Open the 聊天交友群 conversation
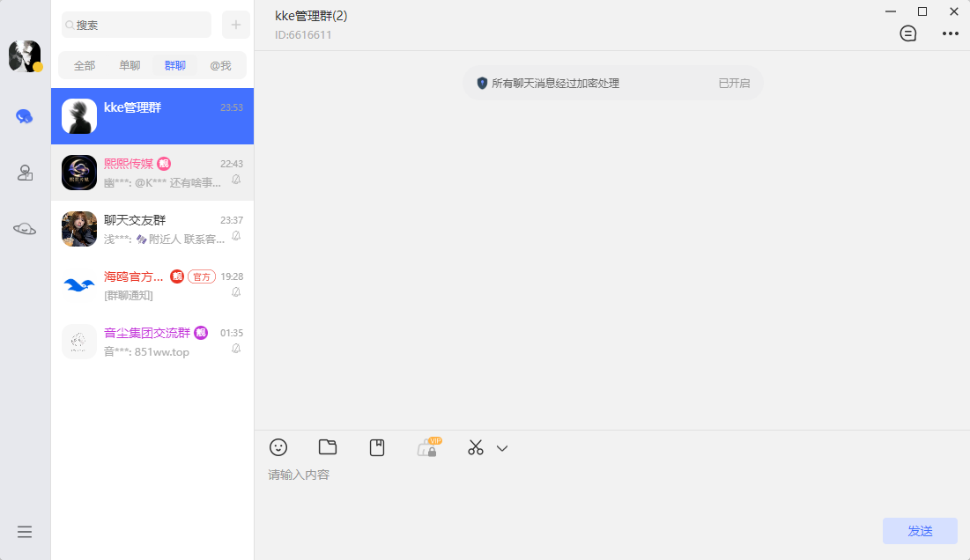Screen dimensions: 970x560 pos(152,229)
